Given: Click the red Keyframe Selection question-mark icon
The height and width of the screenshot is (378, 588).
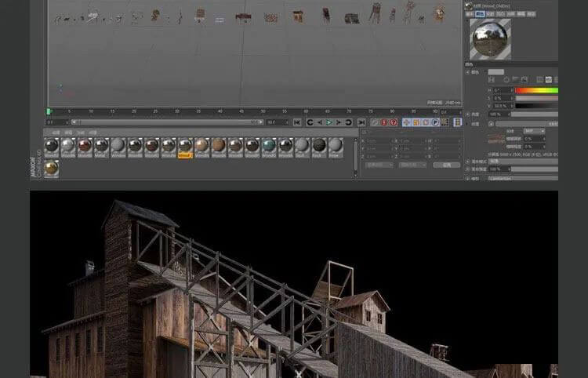Looking at the screenshot, I should pos(394,122).
